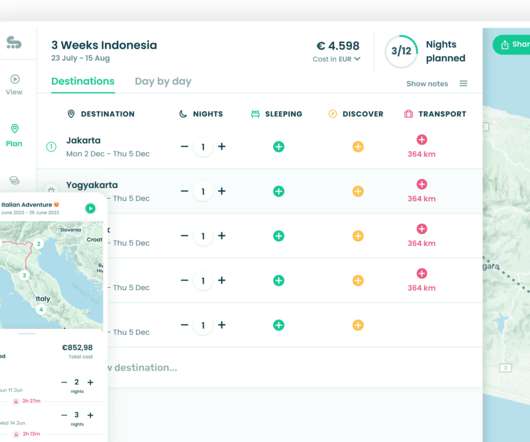Select the Plan sidebar item

tap(14, 136)
